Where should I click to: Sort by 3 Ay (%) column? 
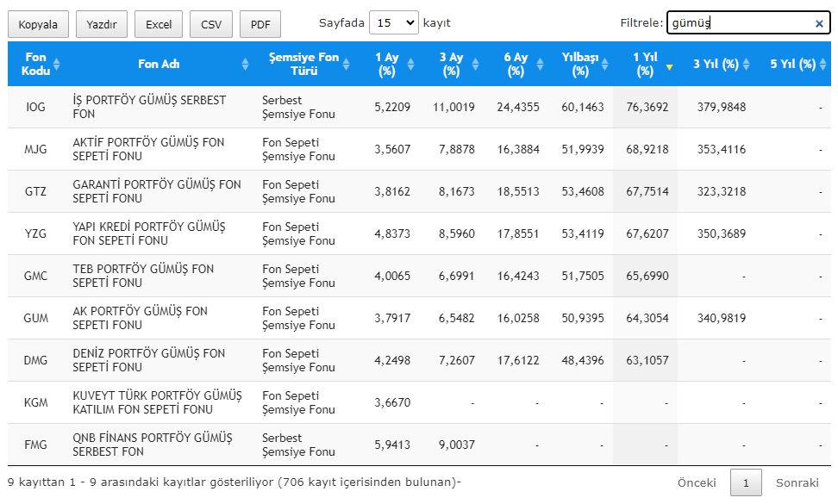tap(453, 64)
